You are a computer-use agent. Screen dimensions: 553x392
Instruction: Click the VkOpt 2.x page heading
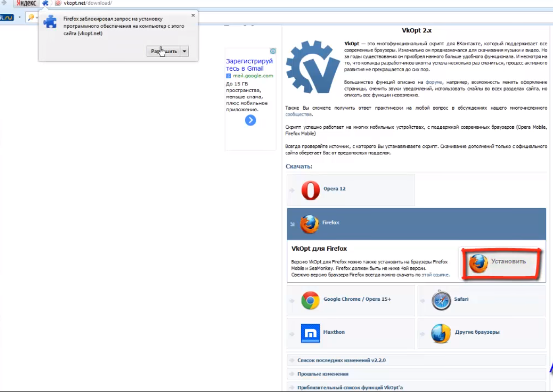tap(417, 30)
